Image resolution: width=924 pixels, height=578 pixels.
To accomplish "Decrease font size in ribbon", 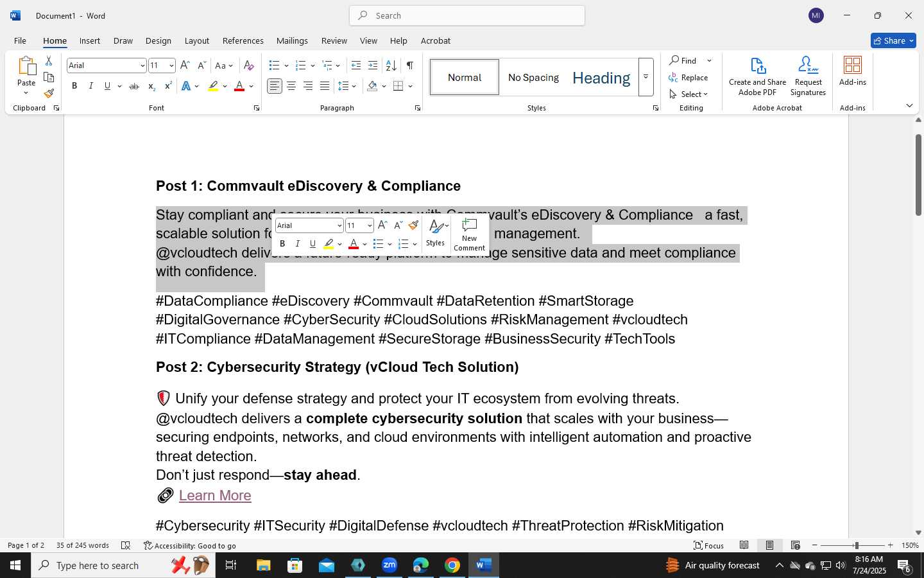I will pyautogui.click(x=201, y=66).
